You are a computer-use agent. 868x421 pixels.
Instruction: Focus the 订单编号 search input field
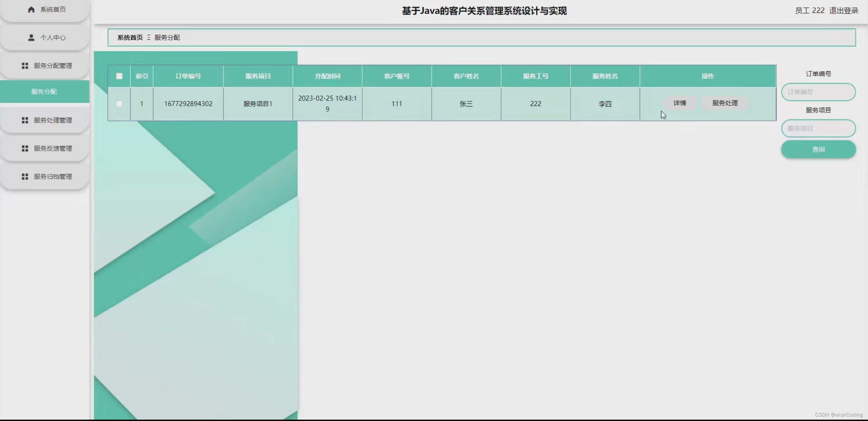click(x=818, y=92)
